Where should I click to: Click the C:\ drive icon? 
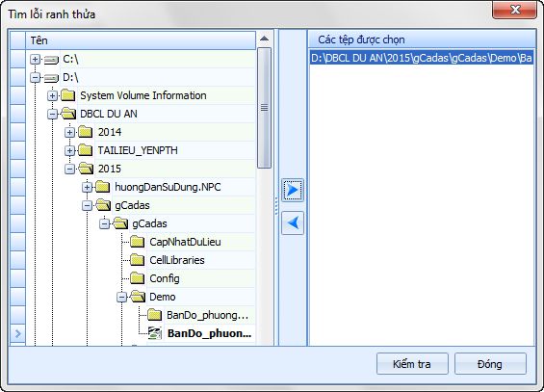[x=51, y=60]
